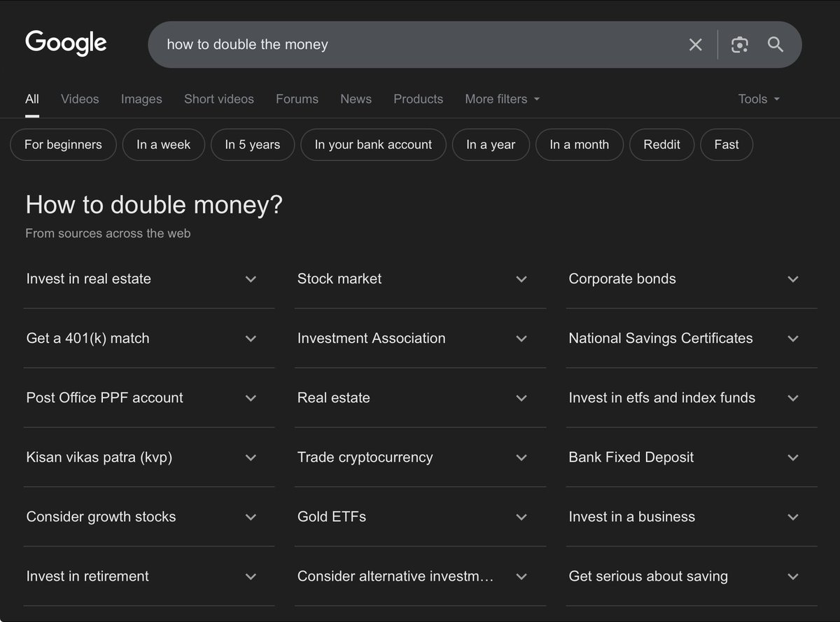
Task: Click the 'Invest in a business' text
Action: (631, 516)
